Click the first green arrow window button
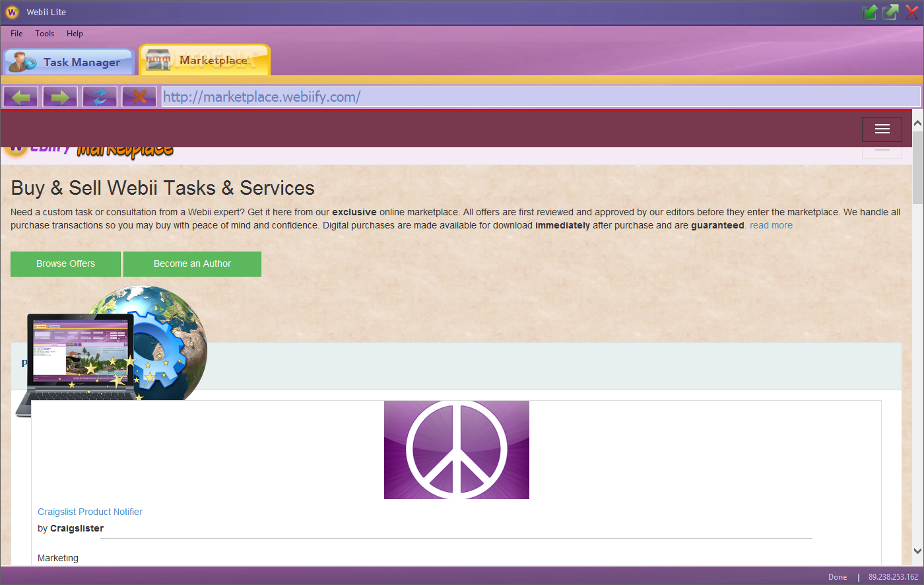Image resolution: width=924 pixels, height=585 pixels. tap(870, 12)
